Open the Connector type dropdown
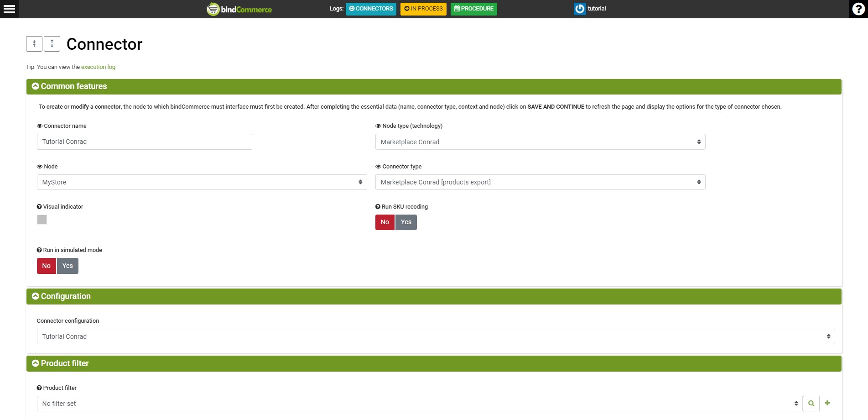 (540, 182)
